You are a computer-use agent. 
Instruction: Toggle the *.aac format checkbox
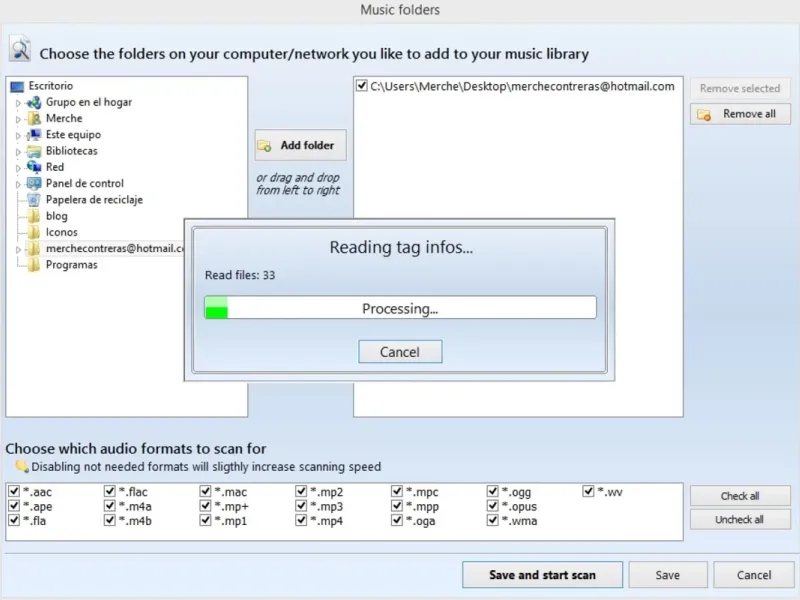click(14, 491)
